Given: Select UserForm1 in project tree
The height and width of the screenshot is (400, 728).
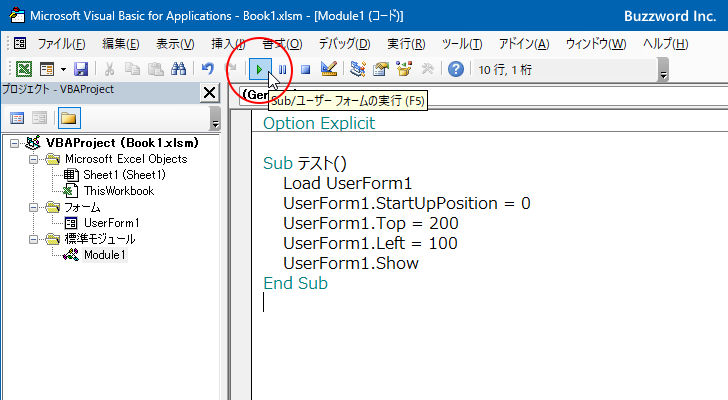Looking at the screenshot, I should (111, 223).
